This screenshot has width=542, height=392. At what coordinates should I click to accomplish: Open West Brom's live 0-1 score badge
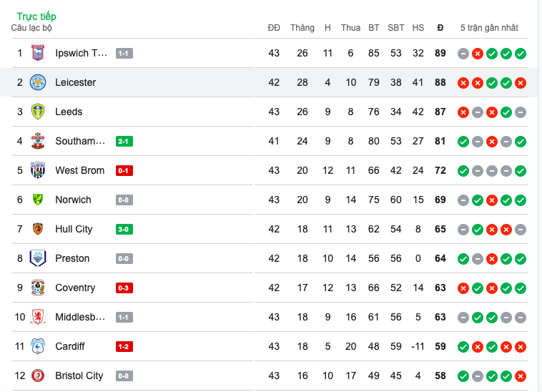click(x=124, y=171)
